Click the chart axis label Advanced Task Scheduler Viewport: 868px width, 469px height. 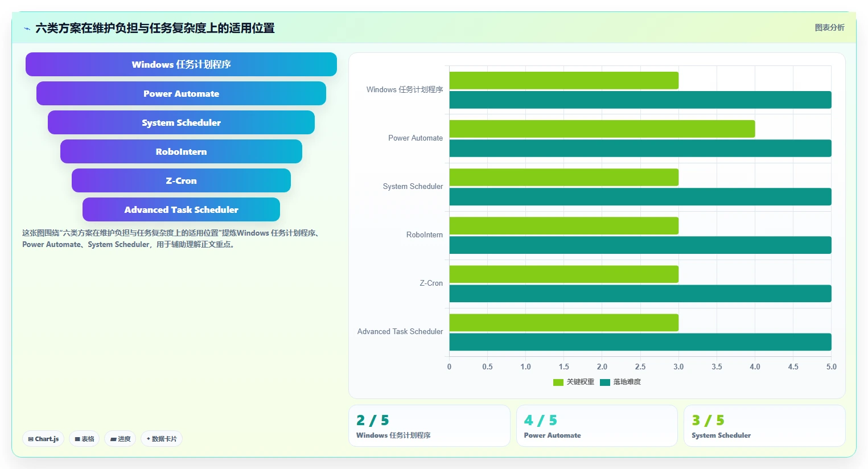tap(400, 331)
